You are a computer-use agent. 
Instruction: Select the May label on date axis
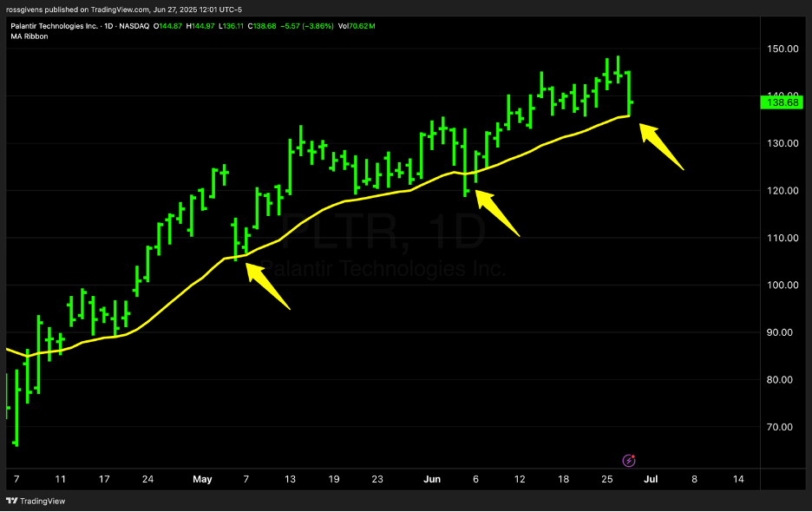point(202,479)
